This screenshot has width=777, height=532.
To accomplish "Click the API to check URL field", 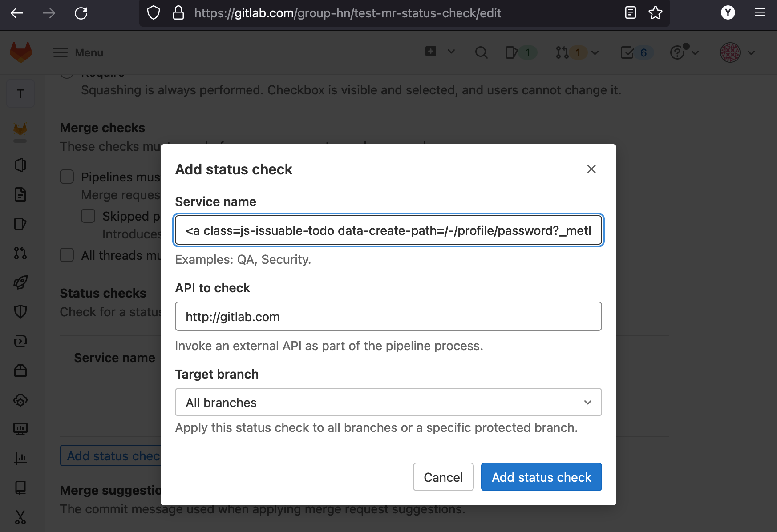I will (388, 316).
